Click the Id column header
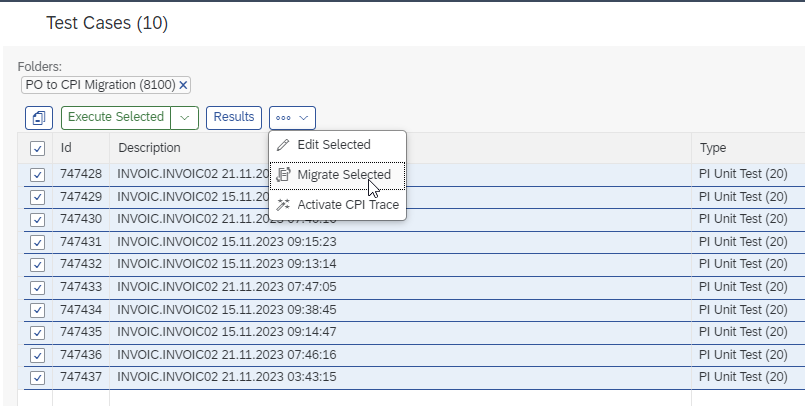The width and height of the screenshot is (805, 406). click(66, 148)
